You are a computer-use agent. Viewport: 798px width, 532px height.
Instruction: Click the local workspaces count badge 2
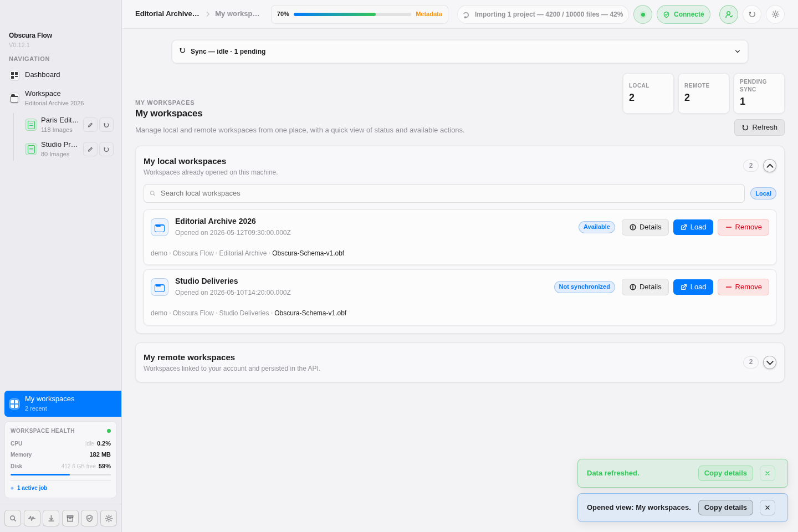[x=751, y=166]
